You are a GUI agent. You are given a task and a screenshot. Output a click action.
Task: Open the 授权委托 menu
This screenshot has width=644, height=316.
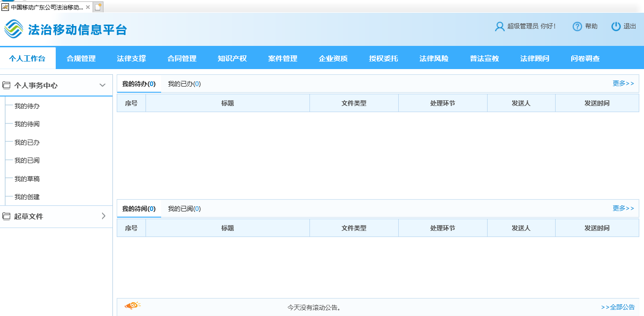tap(383, 59)
